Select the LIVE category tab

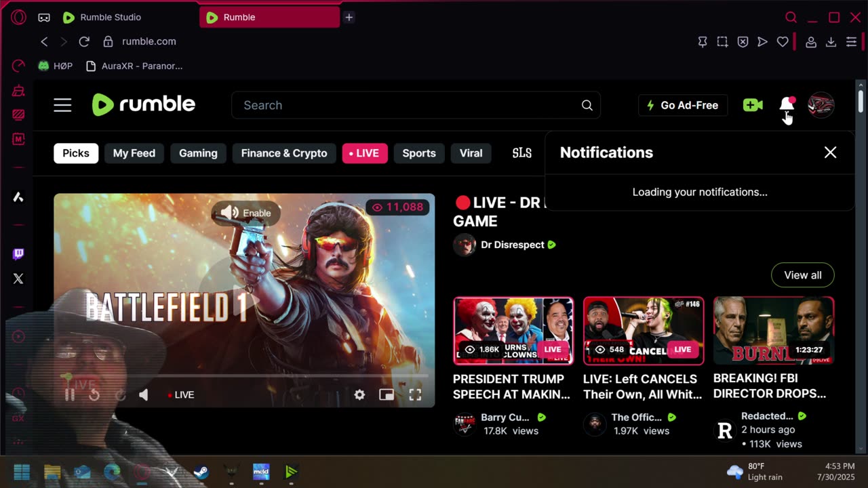pyautogui.click(x=365, y=153)
